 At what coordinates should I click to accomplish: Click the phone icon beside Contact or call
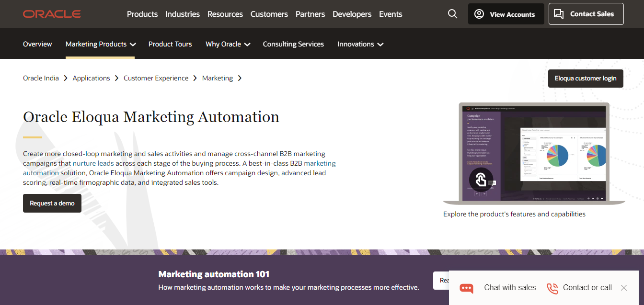coord(552,288)
